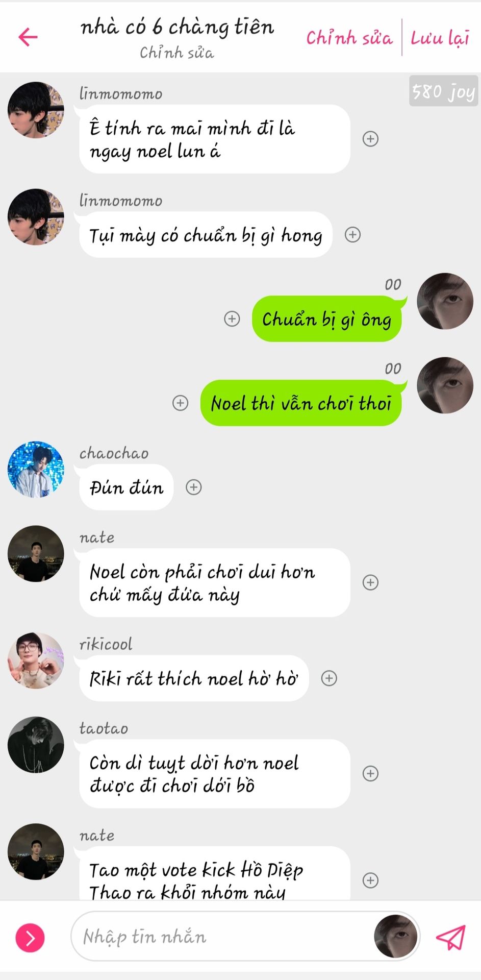Screen dimensions: 481x980
Task: Send message with paper plane icon
Action: 451,937
